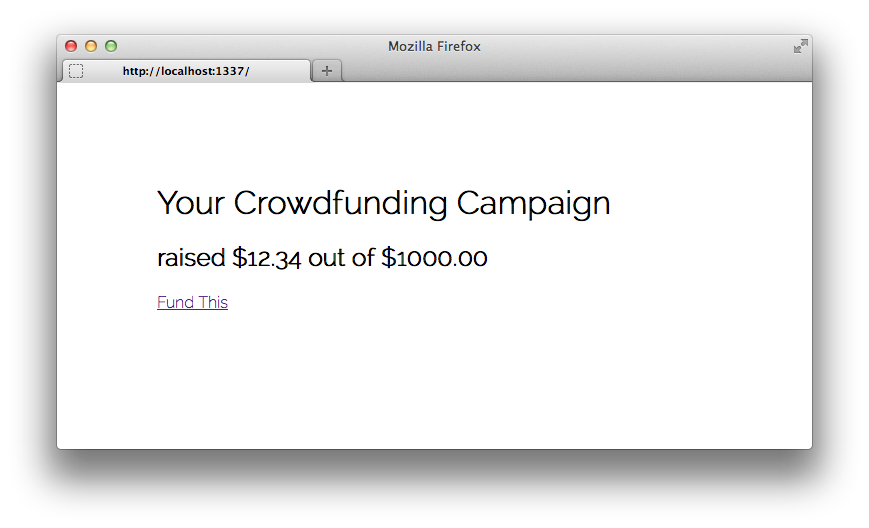Click the dashed favicon placeholder in tab
This screenshot has width=869, height=528.
pyautogui.click(x=76, y=71)
